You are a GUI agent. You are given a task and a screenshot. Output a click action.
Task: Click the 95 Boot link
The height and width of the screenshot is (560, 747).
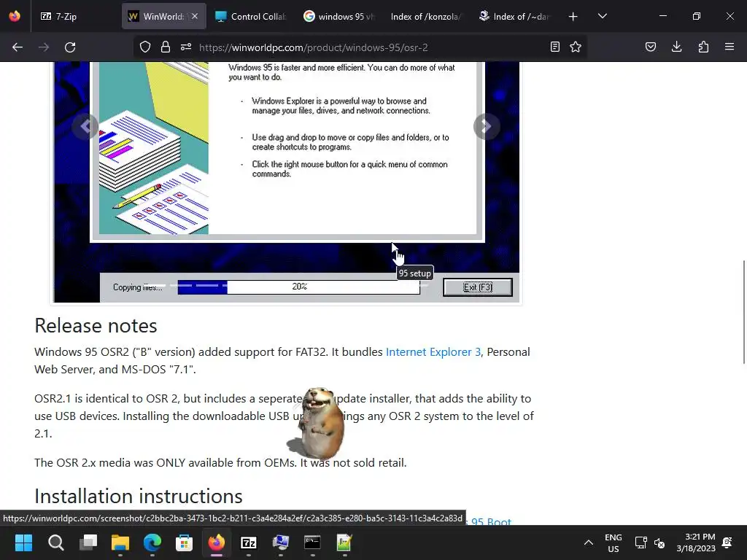(491, 522)
